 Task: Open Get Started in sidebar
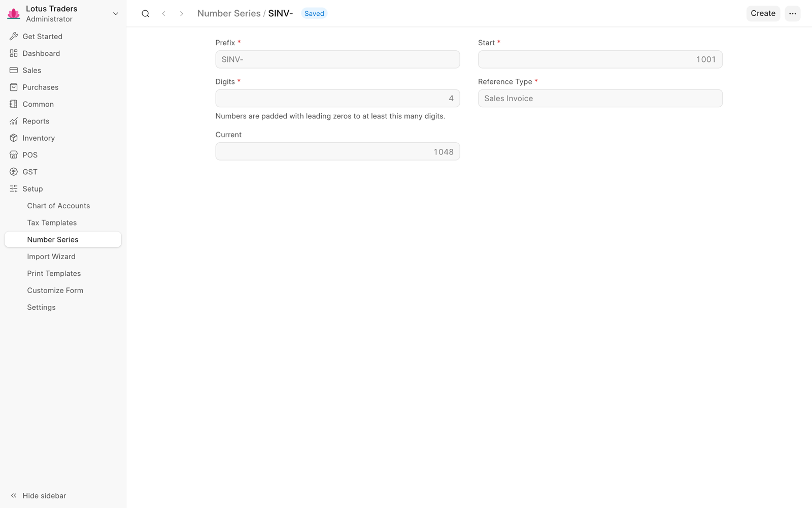pyautogui.click(x=63, y=37)
